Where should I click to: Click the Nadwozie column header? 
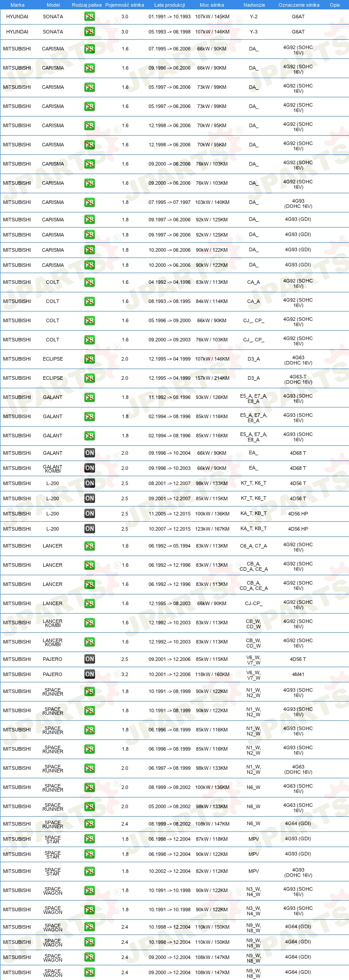pyautogui.click(x=254, y=5)
